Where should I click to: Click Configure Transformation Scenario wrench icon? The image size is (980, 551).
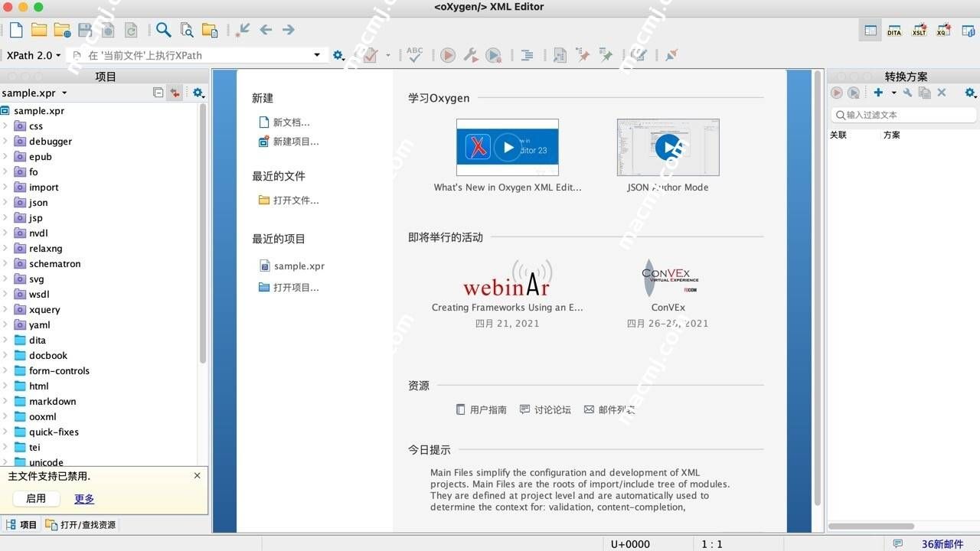pyautogui.click(x=471, y=55)
